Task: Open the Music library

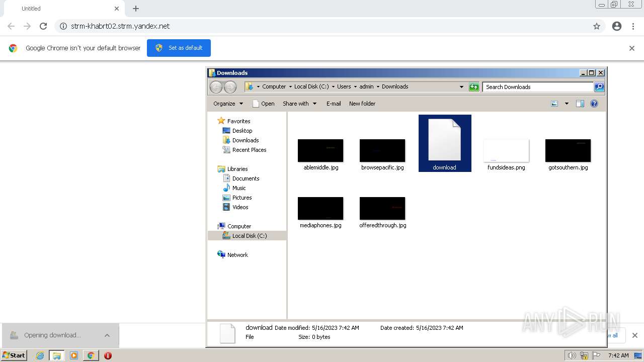Action: (239, 188)
